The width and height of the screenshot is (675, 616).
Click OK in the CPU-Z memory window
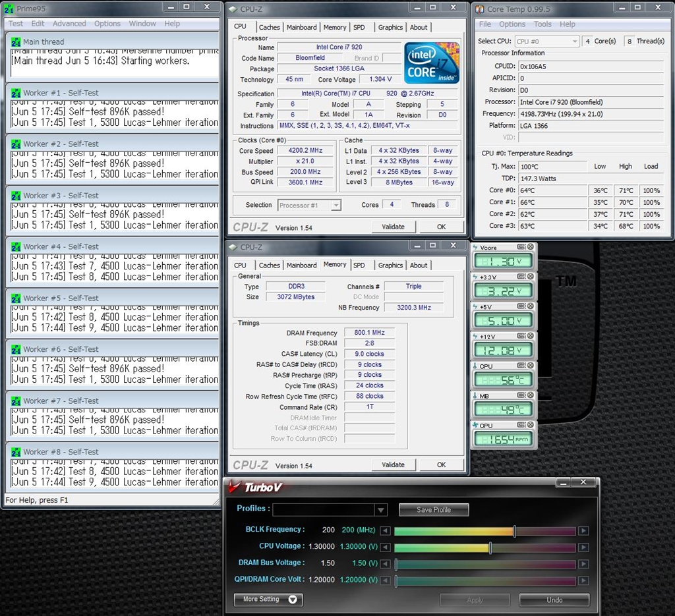click(441, 464)
